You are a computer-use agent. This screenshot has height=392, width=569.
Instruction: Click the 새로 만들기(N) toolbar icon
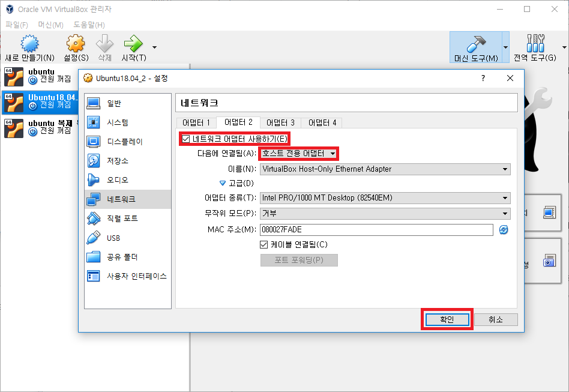click(x=30, y=44)
